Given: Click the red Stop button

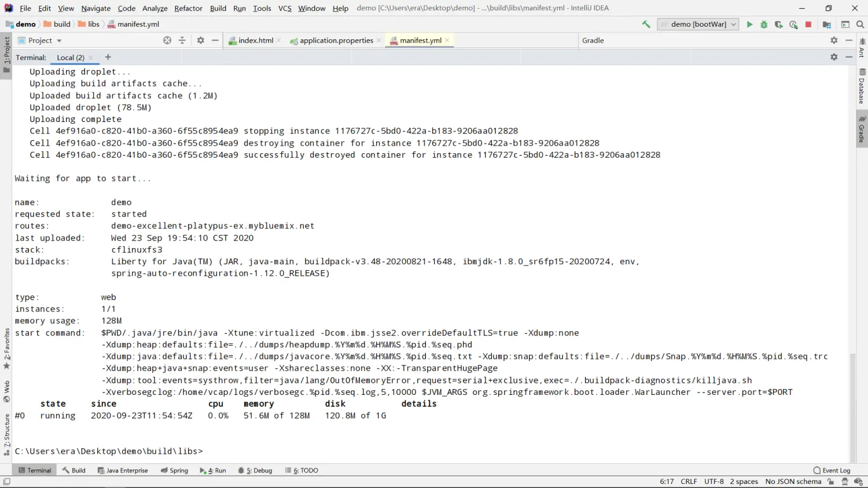Looking at the screenshot, I should pyautogui.click(x=808, y=24).
